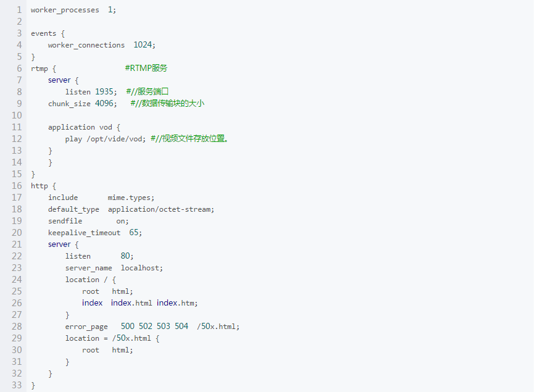Click the #RTMP服务 green comment
Image resolution: width=535 pixels, height=392 pixels.
(146, 69)
